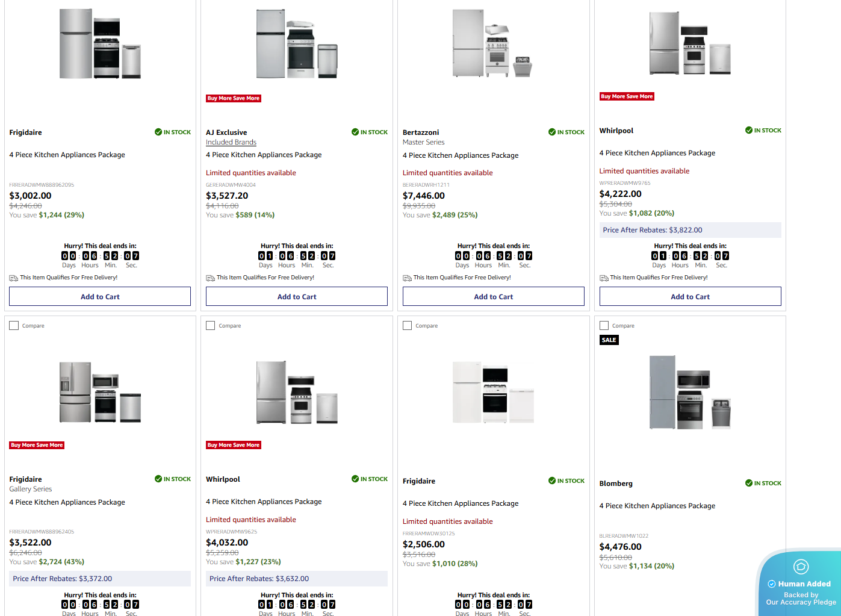Screen dimensions: 841x616
Task: Add Bertazzoni $7,446.00 package to cart
Action: 493,296
